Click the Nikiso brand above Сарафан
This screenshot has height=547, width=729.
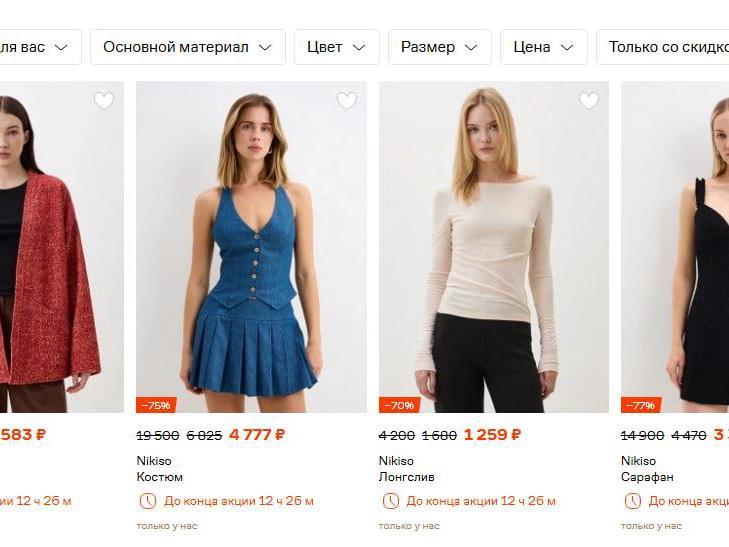click(x=638, y=461)
